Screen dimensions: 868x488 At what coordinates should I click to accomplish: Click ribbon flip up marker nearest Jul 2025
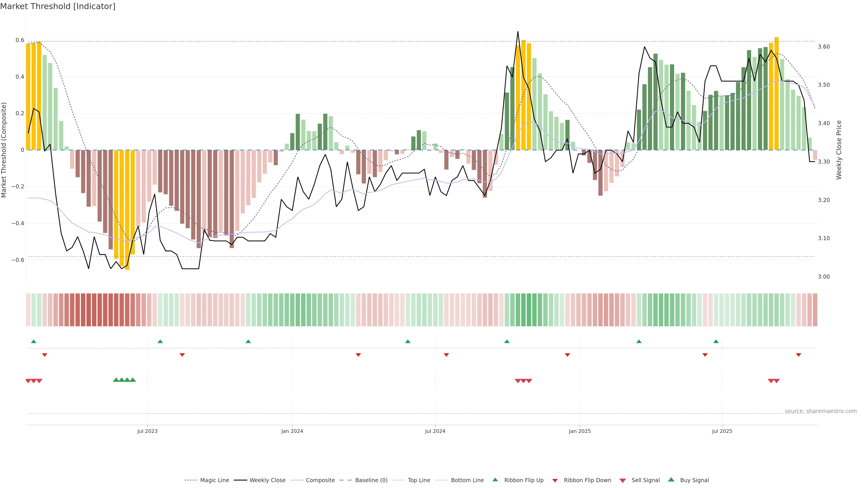pos(716,342)
